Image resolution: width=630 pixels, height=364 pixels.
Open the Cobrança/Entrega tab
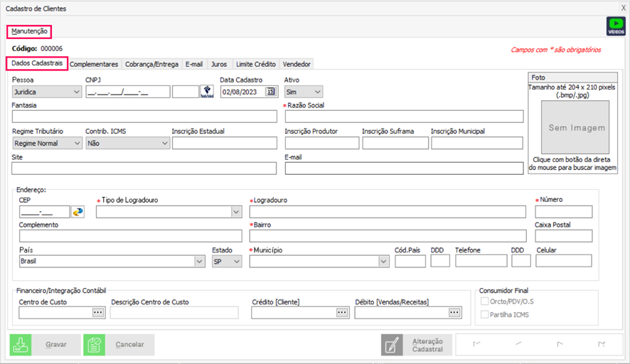pyautogui.click(x=151, y=64)
